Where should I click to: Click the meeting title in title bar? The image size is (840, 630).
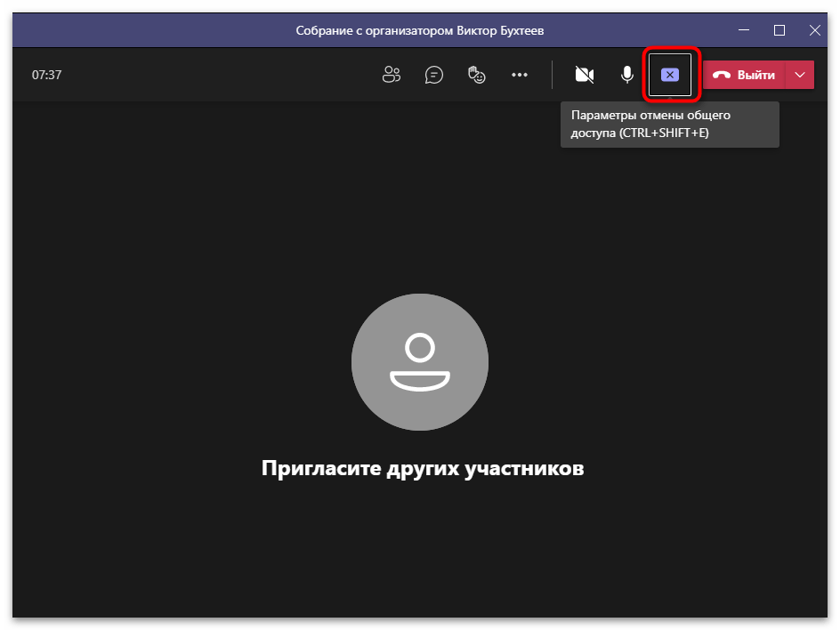pos(419,30)
